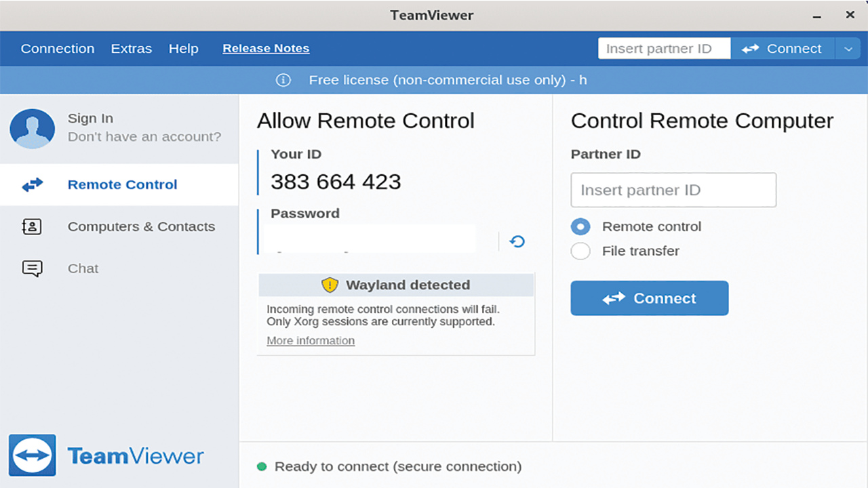868x488 pixels.
Task: Click the green Ready to connect status dot
Action: (260, 466)
